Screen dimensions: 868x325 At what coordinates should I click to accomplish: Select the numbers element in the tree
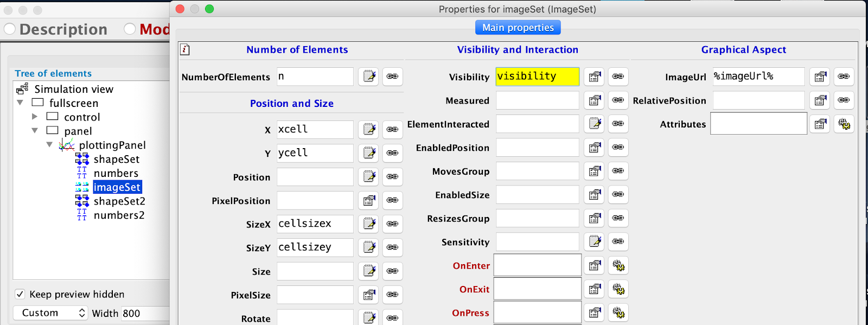[x=116, y=173]
